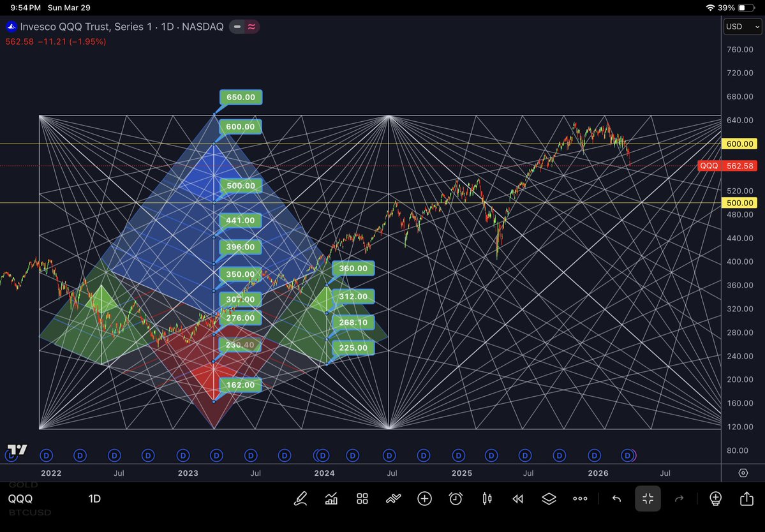This screenshot has height=532, width=765.
Task: Publish an idea via the lightbulb icon
Action: 715,499
